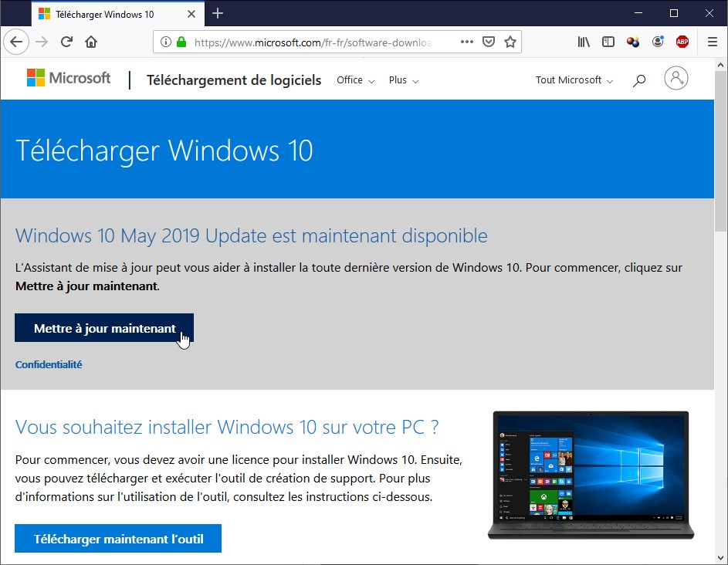Image resolution: width=728 pixels, height=565 pixels.
Task: Click the green padlock security icon
Action: pyautogui.click(x=181, y=42)
